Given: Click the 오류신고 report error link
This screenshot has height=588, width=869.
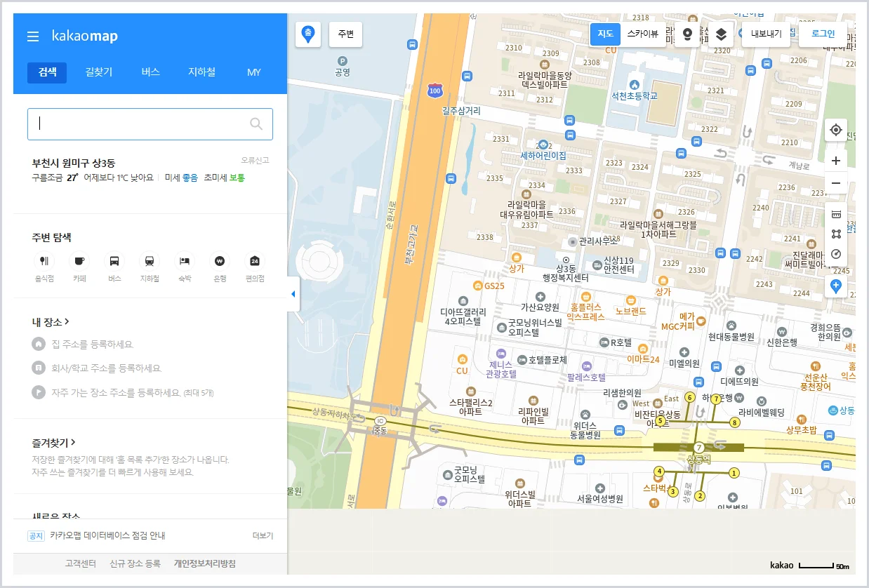Looking at the screenshot, I should 255,161.
